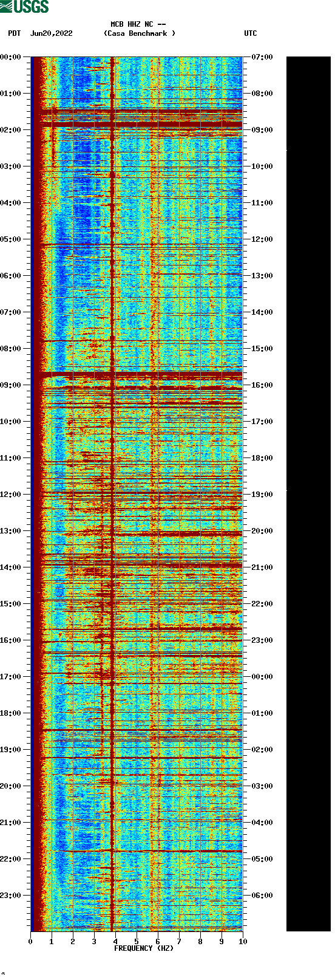Click the 21:00 PDT time label

click(10, 823)
